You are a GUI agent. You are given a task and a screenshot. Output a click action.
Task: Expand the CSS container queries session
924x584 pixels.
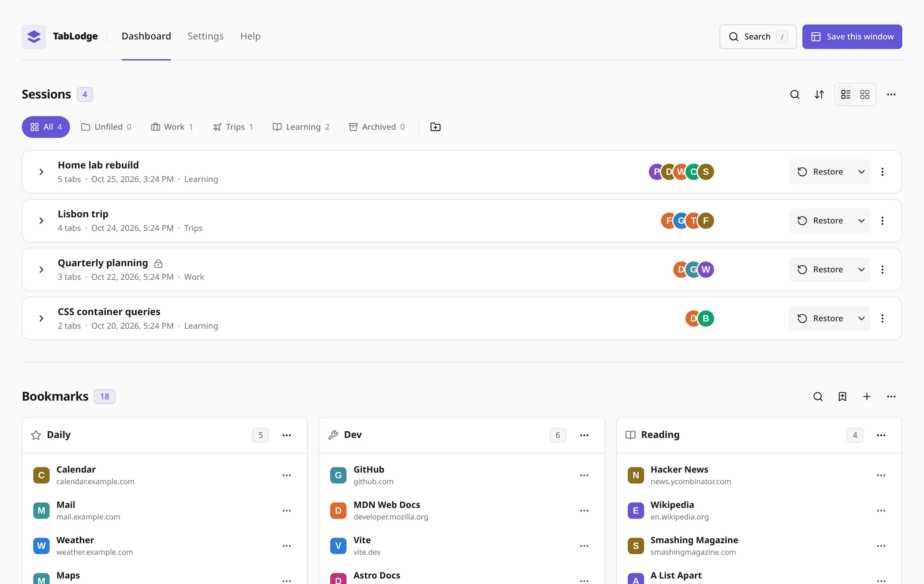(x=41, y=319)
